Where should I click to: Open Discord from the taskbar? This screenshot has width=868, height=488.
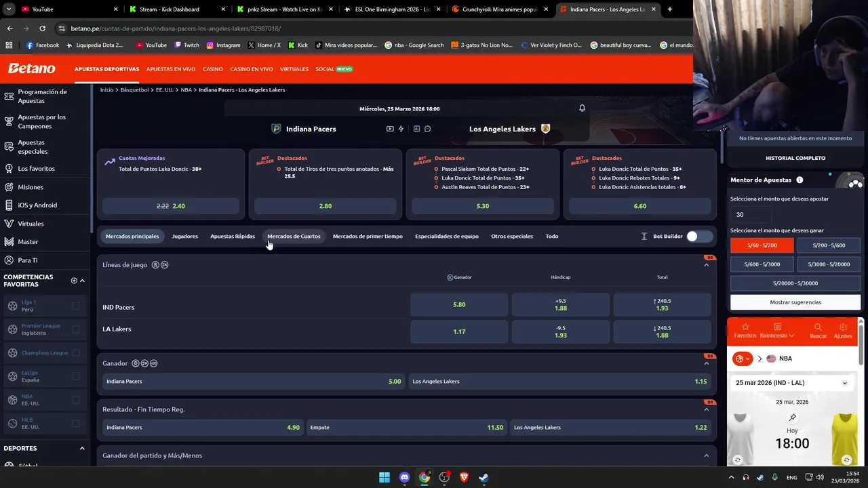[x=404, y=477]
